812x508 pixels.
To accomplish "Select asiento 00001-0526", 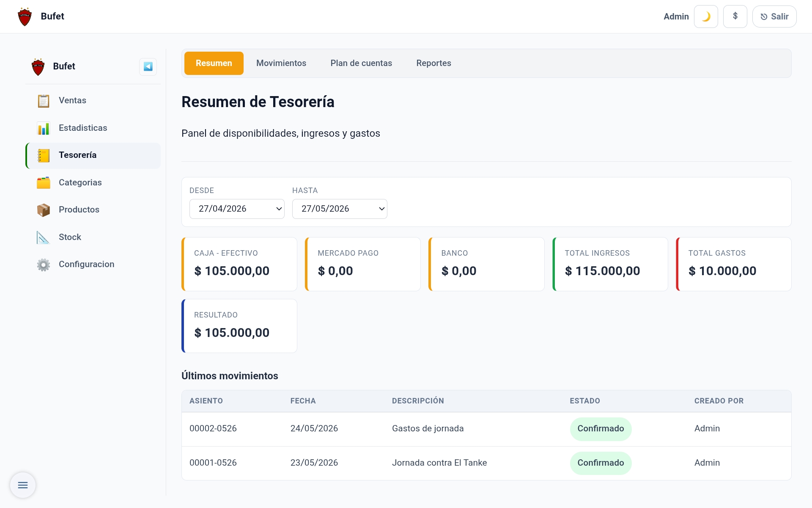I will click(213, 463).
